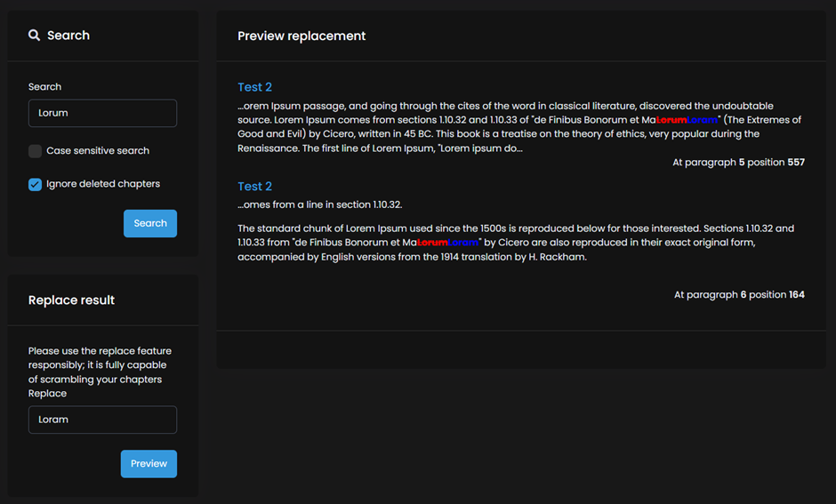
Task: Click highlighted LorumLoram in paragraph 6 result
Action: (448, 243)
